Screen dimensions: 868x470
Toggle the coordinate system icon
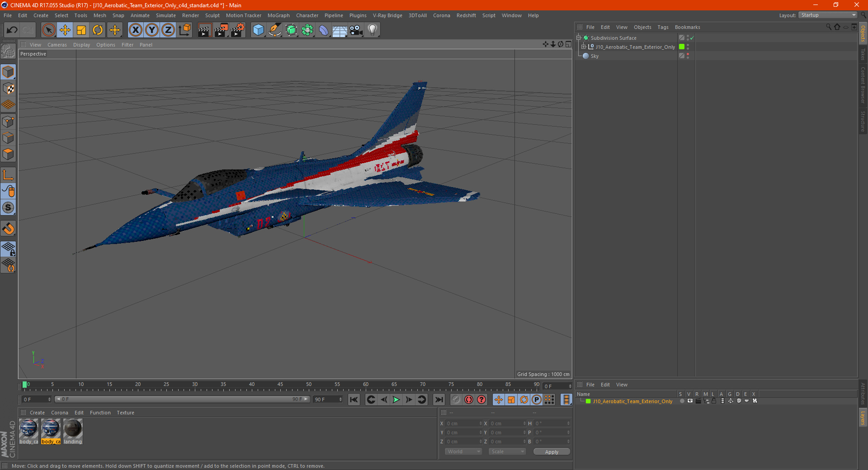(x=185, y=30)
